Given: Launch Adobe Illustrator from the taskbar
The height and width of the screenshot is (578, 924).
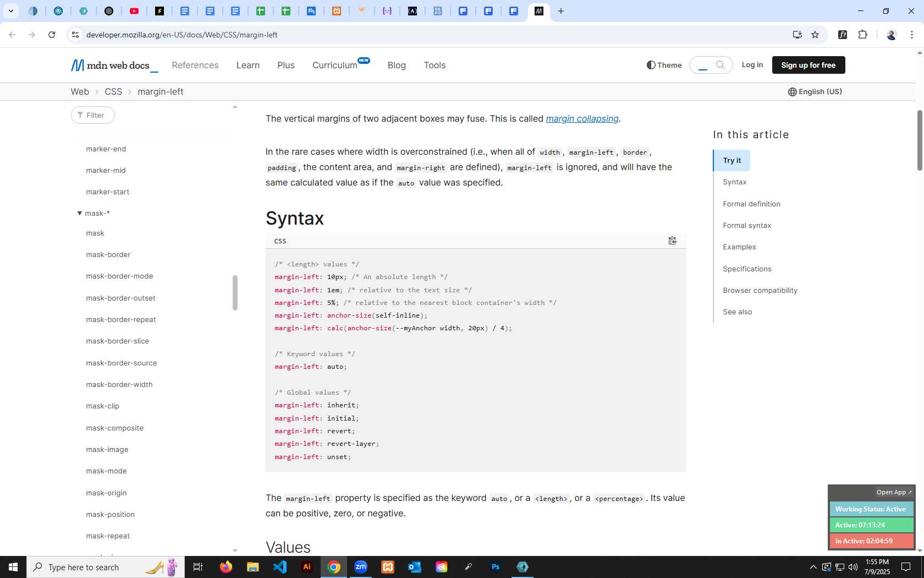Looking at the screenshot, I should coord(307,567).
